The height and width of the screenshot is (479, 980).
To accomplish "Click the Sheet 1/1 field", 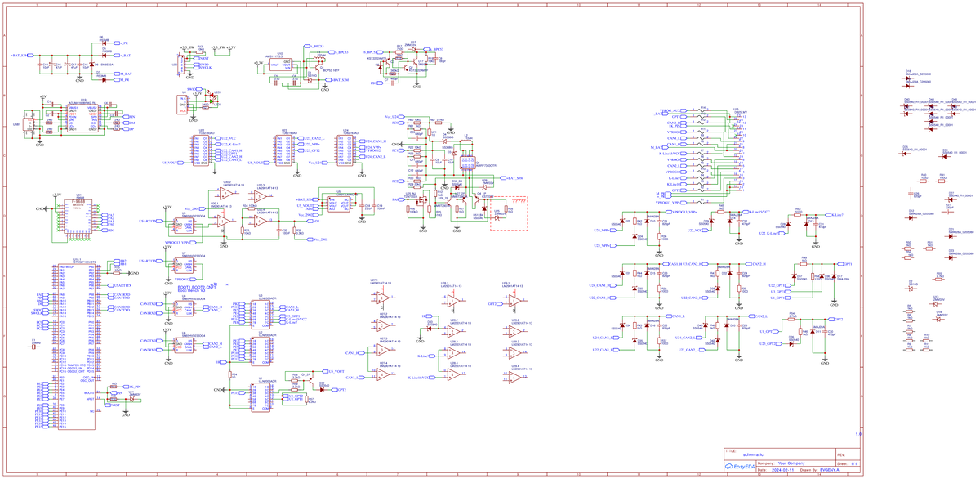I will (853, 463).
